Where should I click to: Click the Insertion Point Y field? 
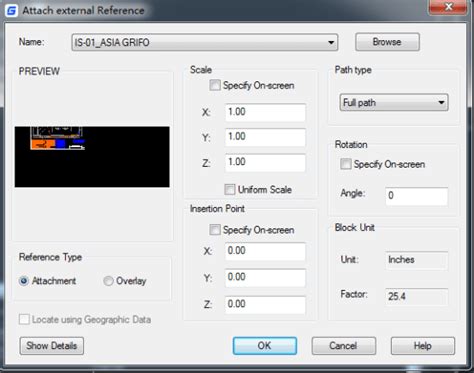tap(265, 278)
